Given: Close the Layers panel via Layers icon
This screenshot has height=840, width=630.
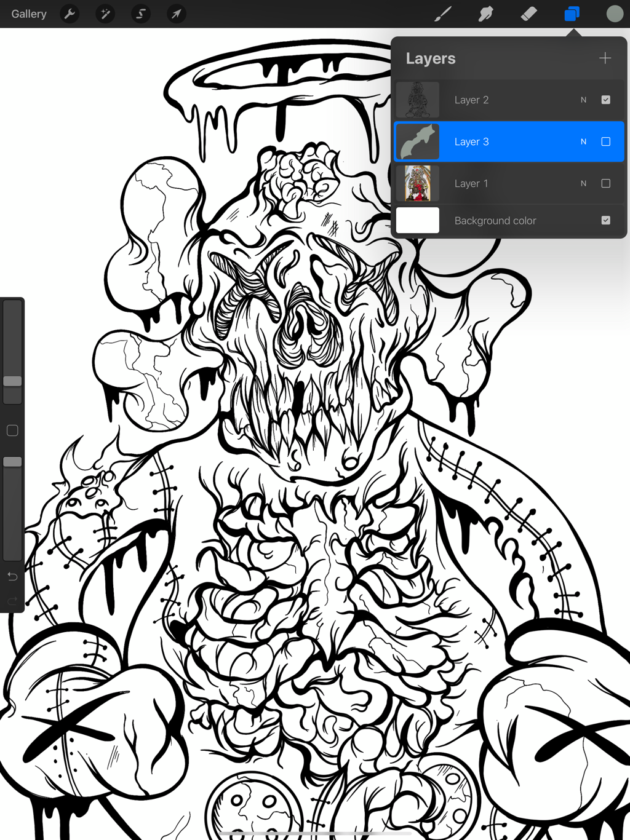Looking at the screenshot, I should click(572, 14).
